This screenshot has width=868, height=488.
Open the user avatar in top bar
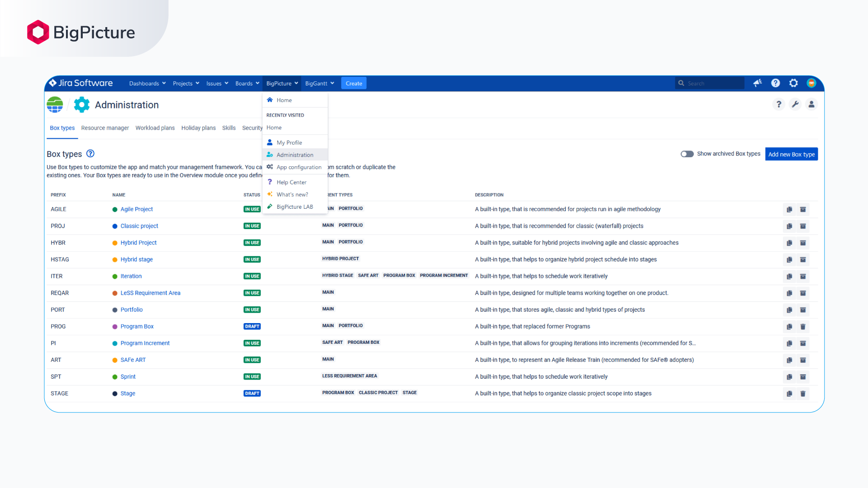tap(811, 83)
